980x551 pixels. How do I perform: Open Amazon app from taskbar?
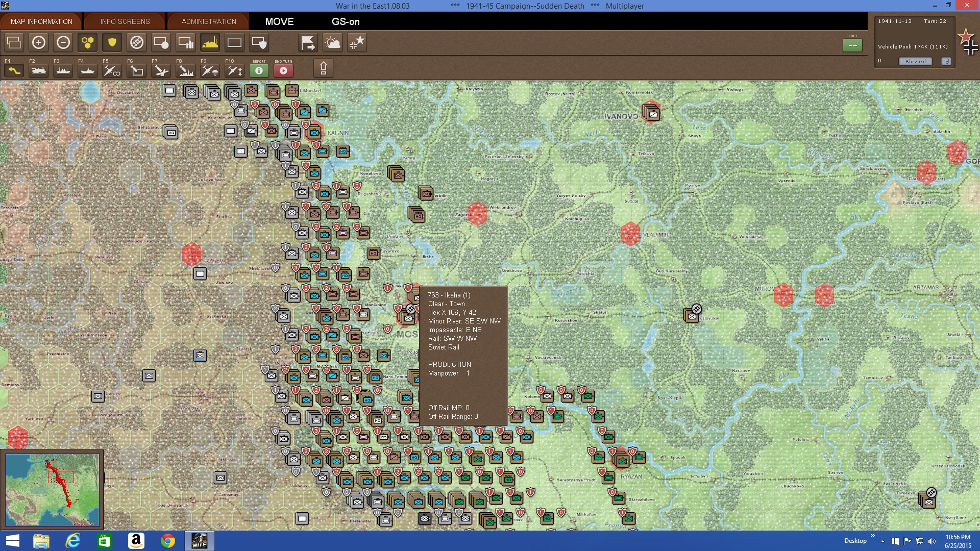[x=136, y=541]
